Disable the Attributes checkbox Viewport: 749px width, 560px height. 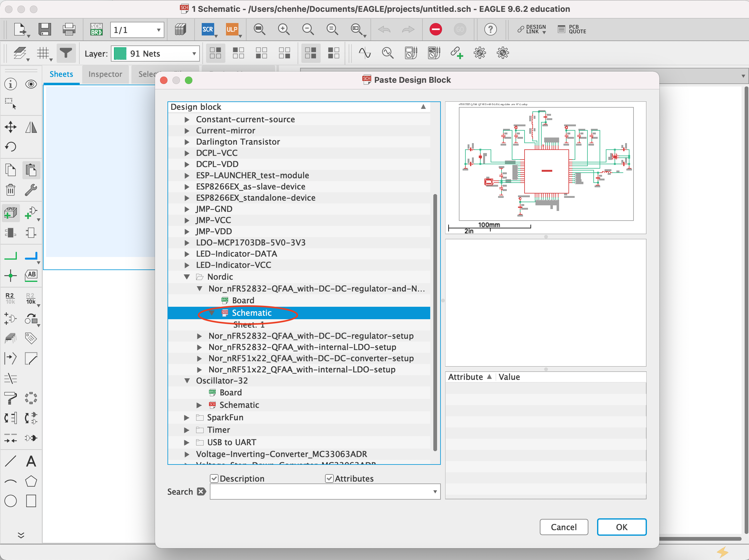click(329, 478)
